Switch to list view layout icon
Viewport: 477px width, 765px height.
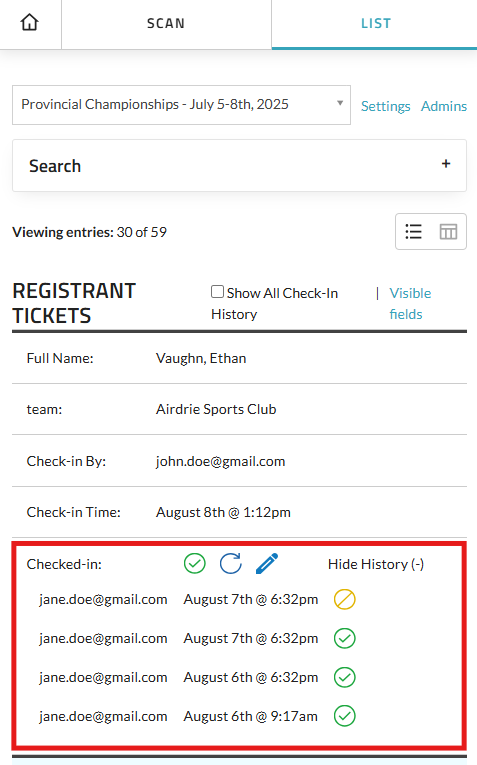pos(414,232)
